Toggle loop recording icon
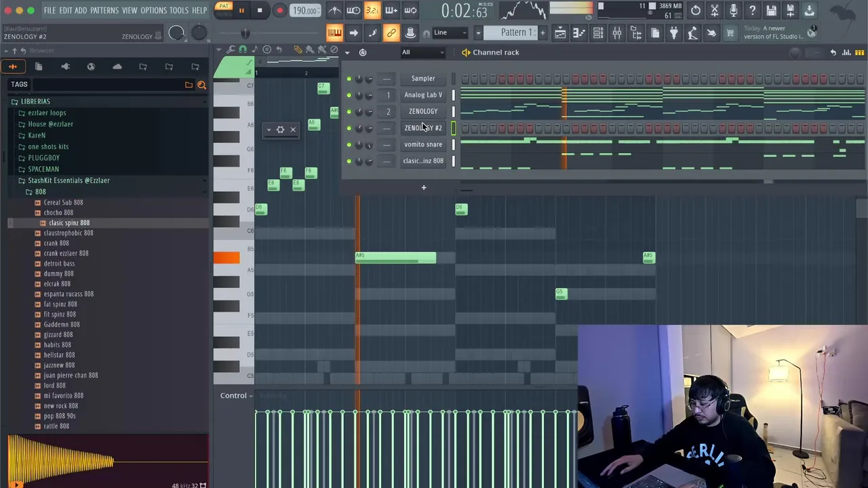This screenshot has width=868, height=488. (410, 11)
